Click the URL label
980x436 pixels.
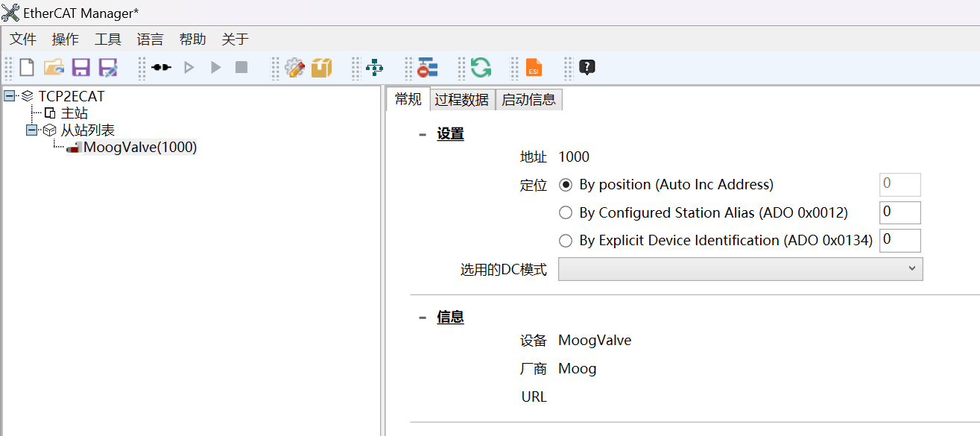point(534,396)
